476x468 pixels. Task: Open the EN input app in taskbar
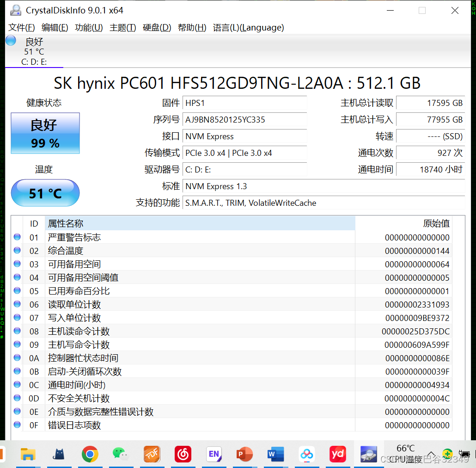point(214,454)
